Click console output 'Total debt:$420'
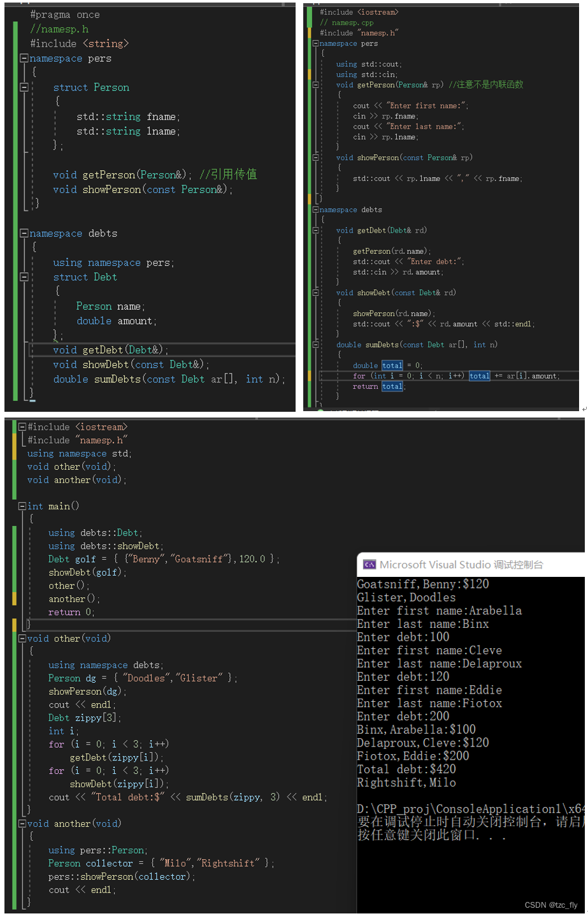The image size is (588, 916). click(406, 769)
